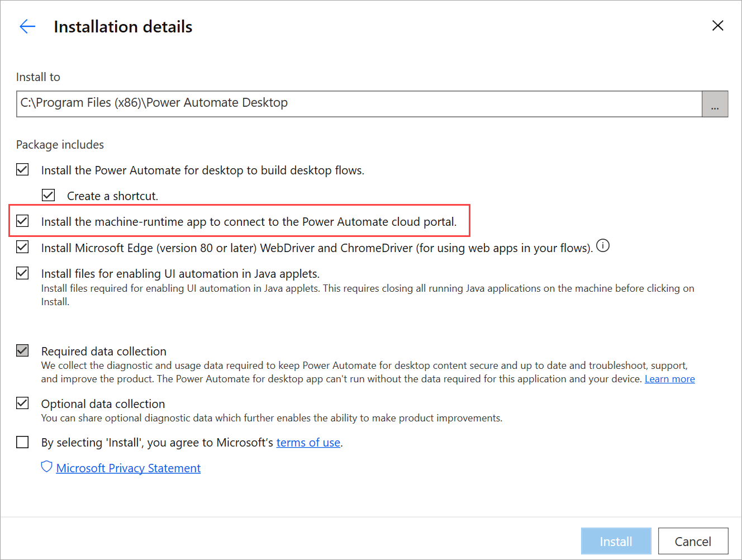Click the info icon next to WebDriver option

(x=603, y=245)
